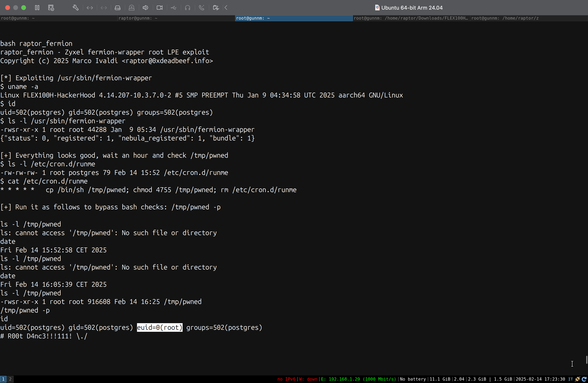
Task: Toggle the headphones audio device
Action: click(x=188, y=8)
